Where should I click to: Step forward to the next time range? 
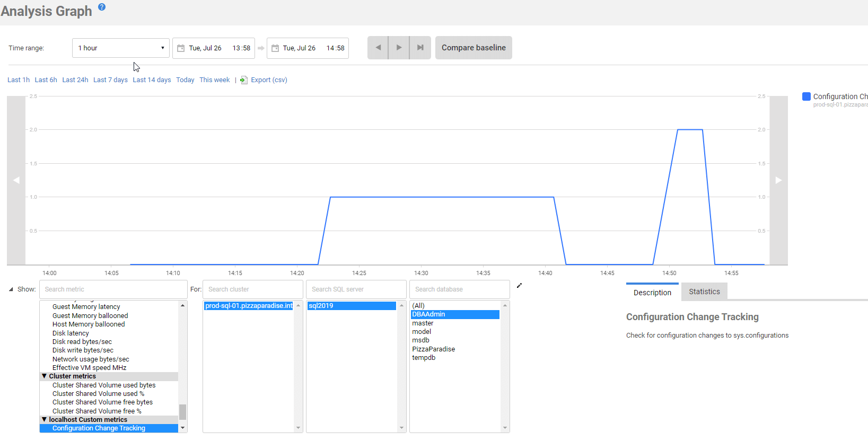pyautogui.click(x=399, y=48)
